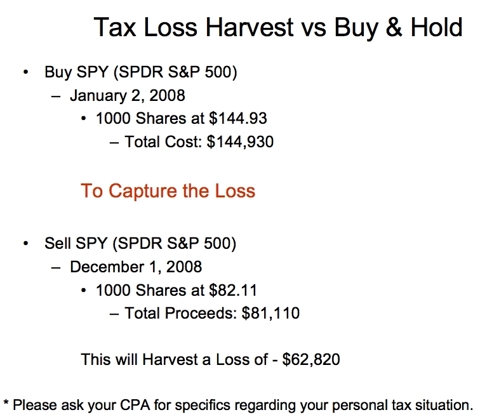The width and height of the screenshot is (480, 417).
Task: Click the $82.11 sale price
Action: click(x=233, y=290)
